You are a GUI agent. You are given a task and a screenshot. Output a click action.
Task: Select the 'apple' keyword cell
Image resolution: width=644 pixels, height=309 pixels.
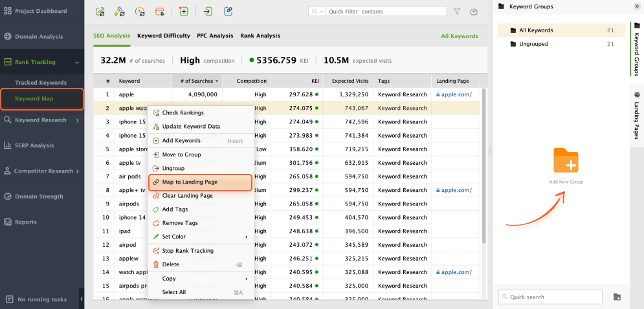point(142,94)
